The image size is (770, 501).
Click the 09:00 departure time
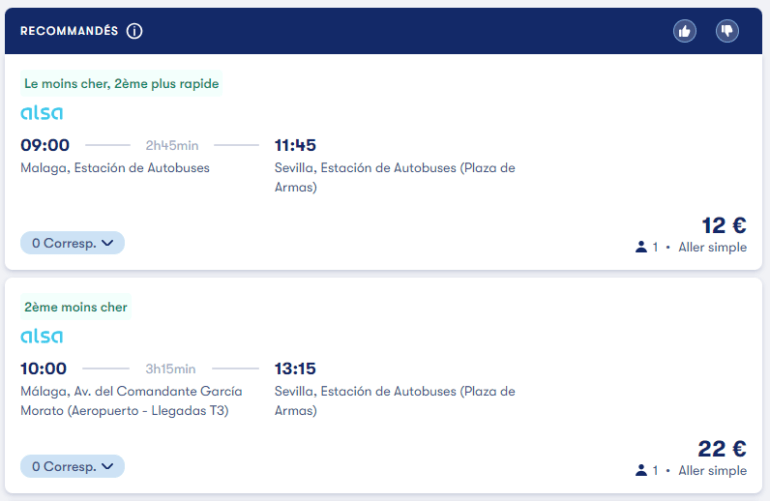tap(45, 145)
